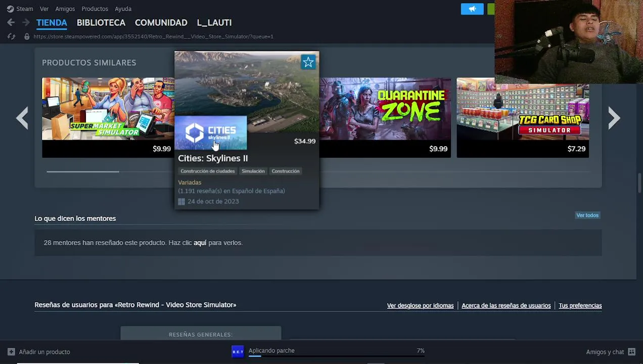Open the Productos menu
The image size is (643, 364).
click(x=95, y=9)
